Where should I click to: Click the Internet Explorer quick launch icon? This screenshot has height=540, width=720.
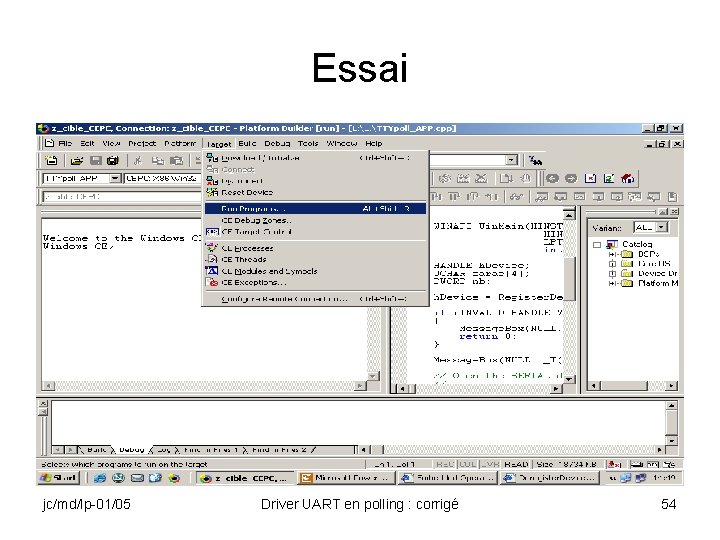100,478
